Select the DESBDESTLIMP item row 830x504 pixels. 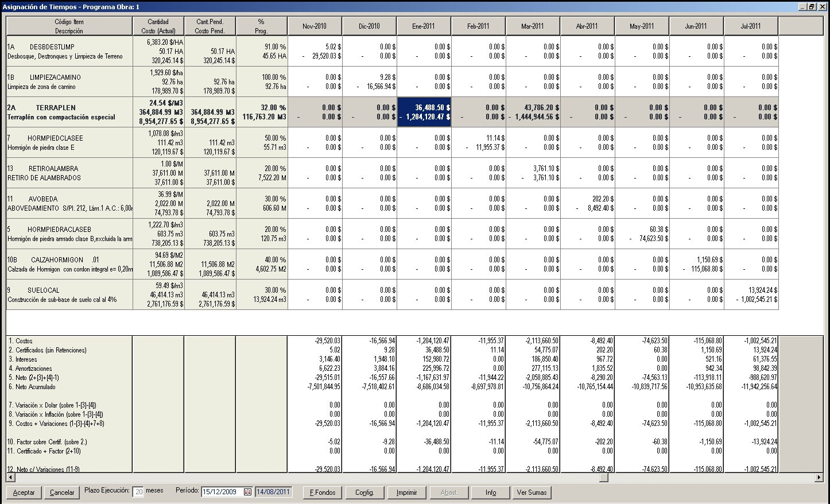[69, 51]
